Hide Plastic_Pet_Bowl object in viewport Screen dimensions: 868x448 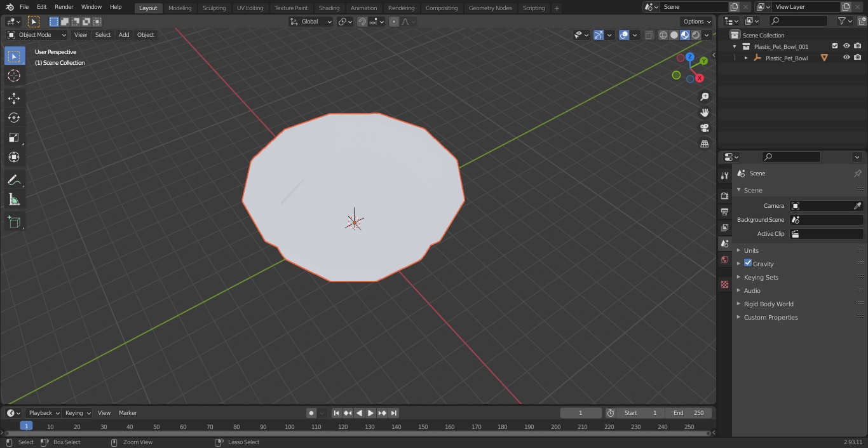tap(846, 58)
